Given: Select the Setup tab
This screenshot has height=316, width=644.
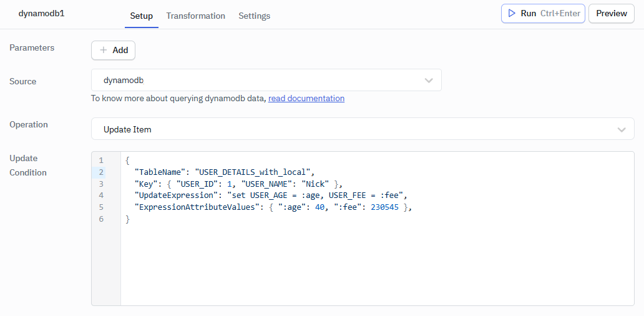Looking at the screenshot, I should click(x=141, y=16).
